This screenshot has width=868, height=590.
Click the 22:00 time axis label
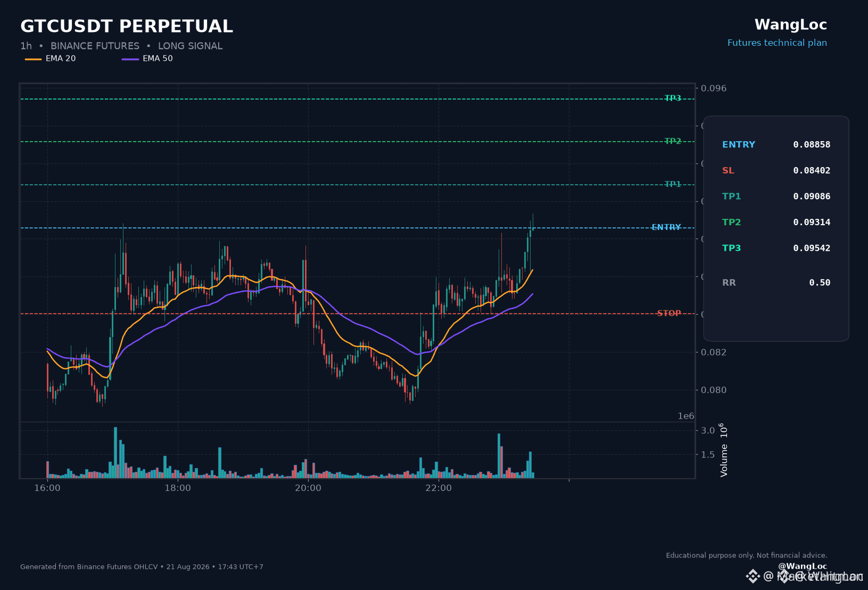[439, 488]
